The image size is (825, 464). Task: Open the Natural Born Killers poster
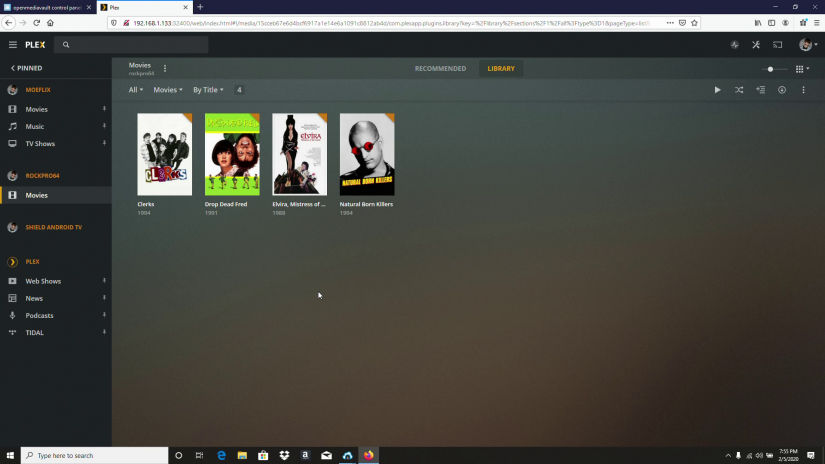(x=367, y=154)
